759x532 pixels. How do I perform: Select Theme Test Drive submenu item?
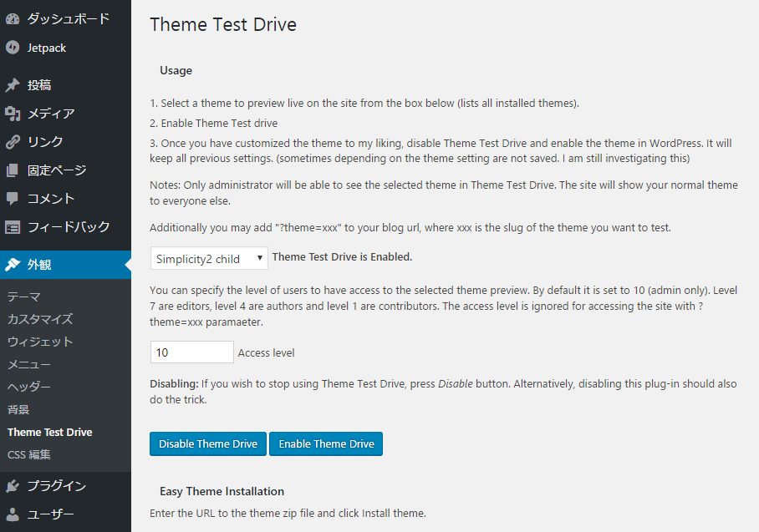[x=50, y=432]
